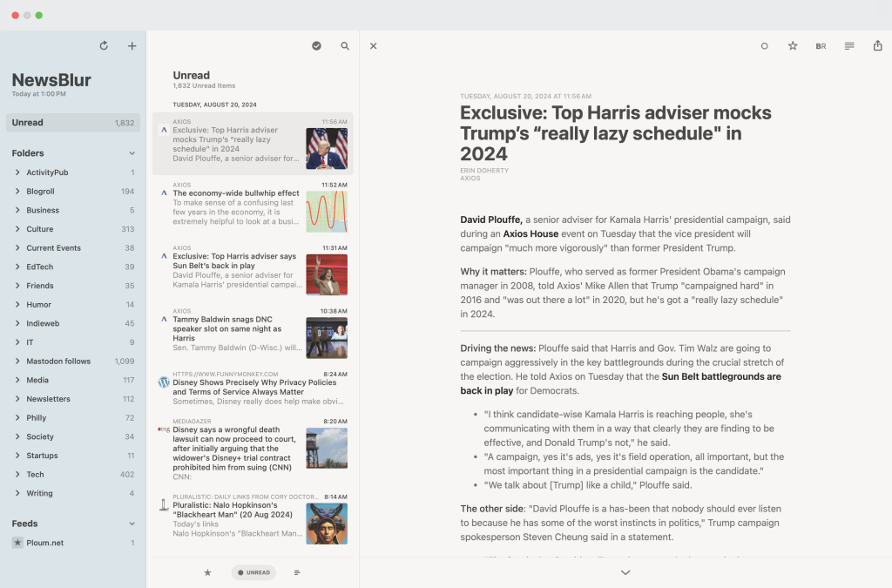Select the Ploum.net feed
The height and width of the screenshot is (588, 892).
(x=73, y=543)
